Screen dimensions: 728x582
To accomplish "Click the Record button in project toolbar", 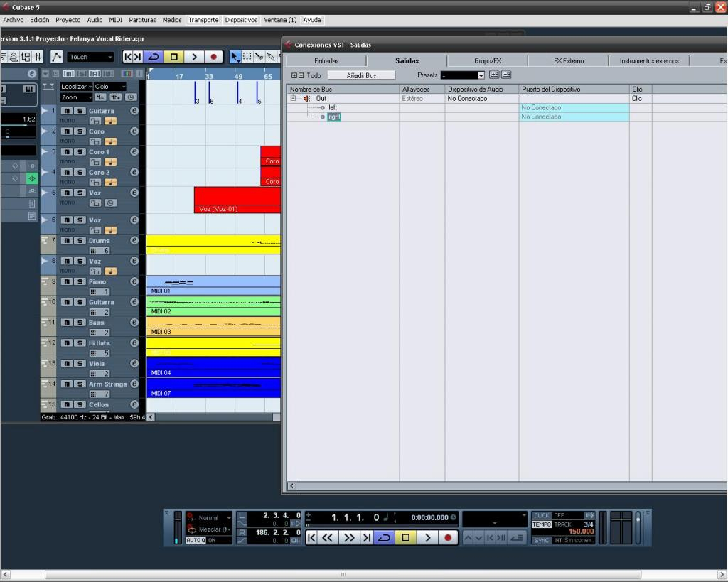I will click(x=213, y=57).
